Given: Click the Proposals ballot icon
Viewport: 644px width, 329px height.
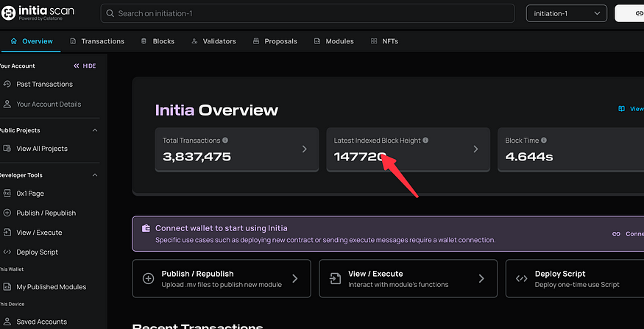Looking at the screenshot, I should point(256,41).
